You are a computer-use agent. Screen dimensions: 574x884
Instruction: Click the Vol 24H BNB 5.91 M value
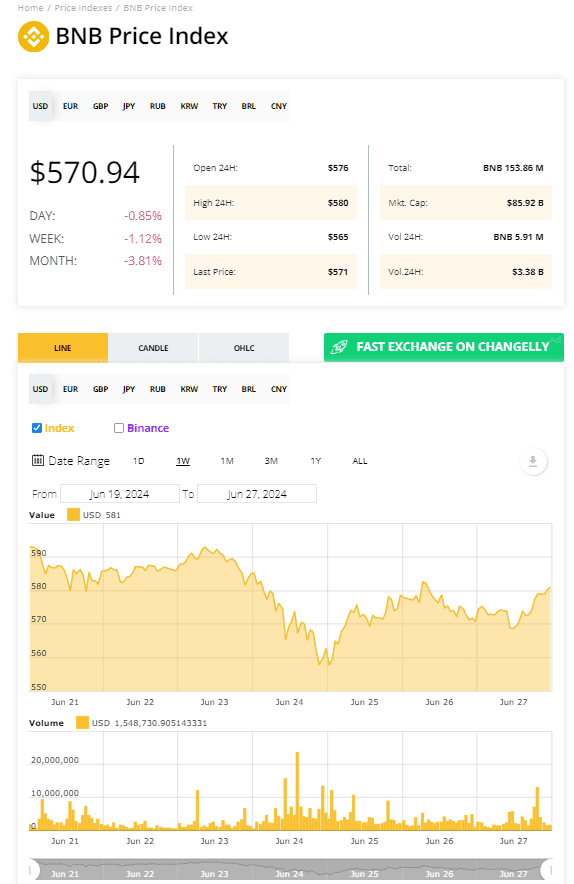(518, 237)
